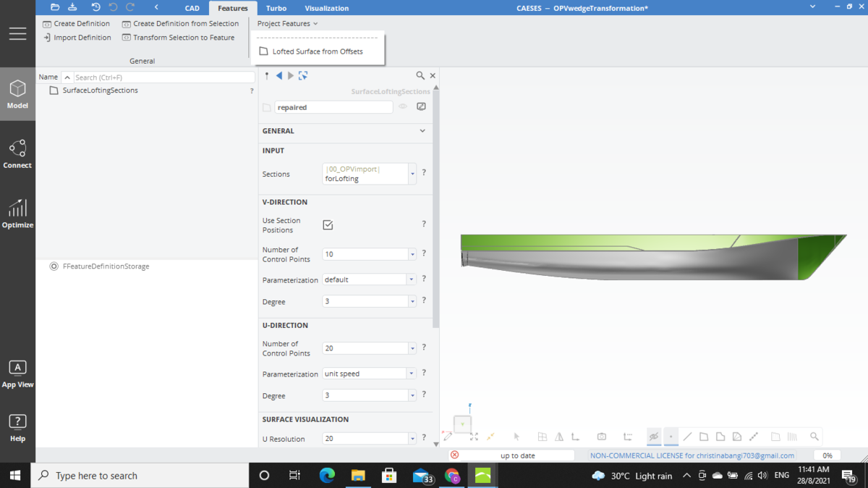Open V-direction Parameterization default dropdown
Viewport: 868px width, 488px height.
[412, 279]
